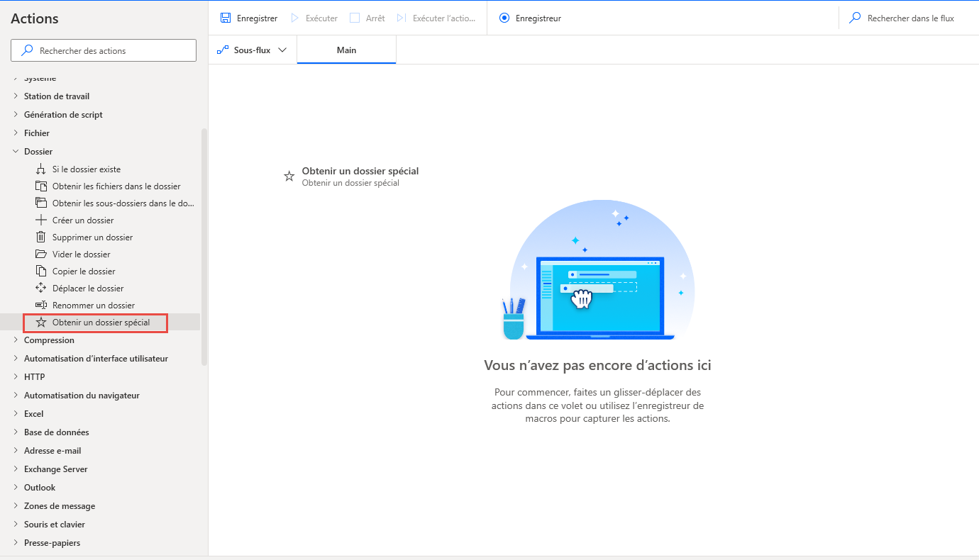
Task: Collapse the Dossier category
Action: coord(16,152)
